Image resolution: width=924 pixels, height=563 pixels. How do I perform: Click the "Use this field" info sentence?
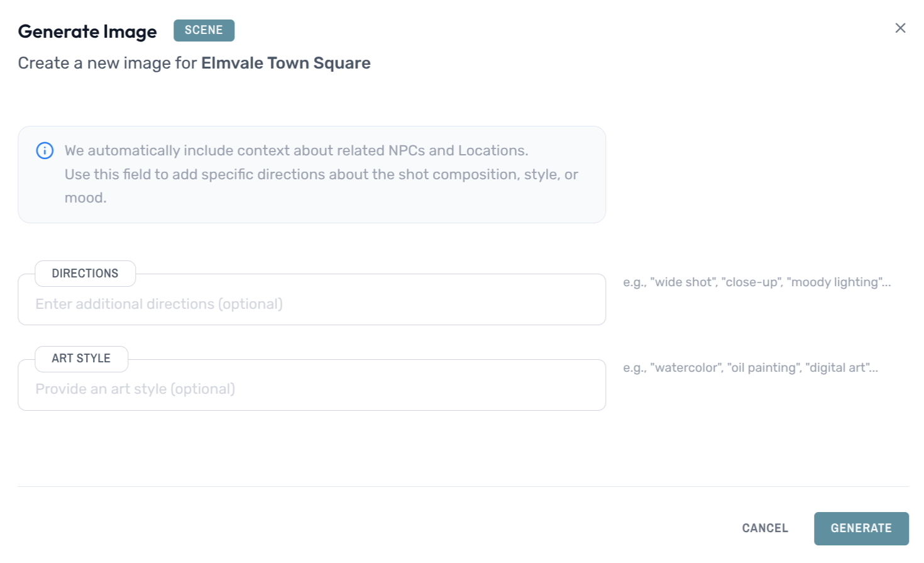coord(321,175)
